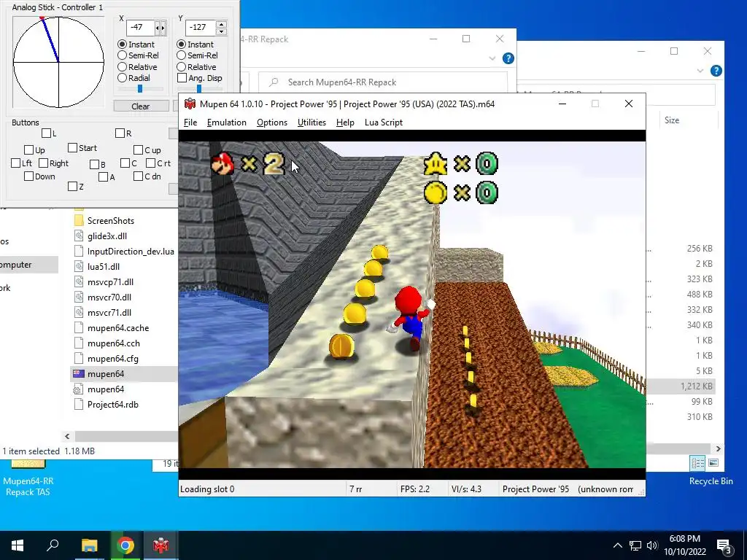Image resolution: width=747 pixels, height=560 pixels.
Task: Click the search magnifier in Explorer search box
Action: coord(274,82)
